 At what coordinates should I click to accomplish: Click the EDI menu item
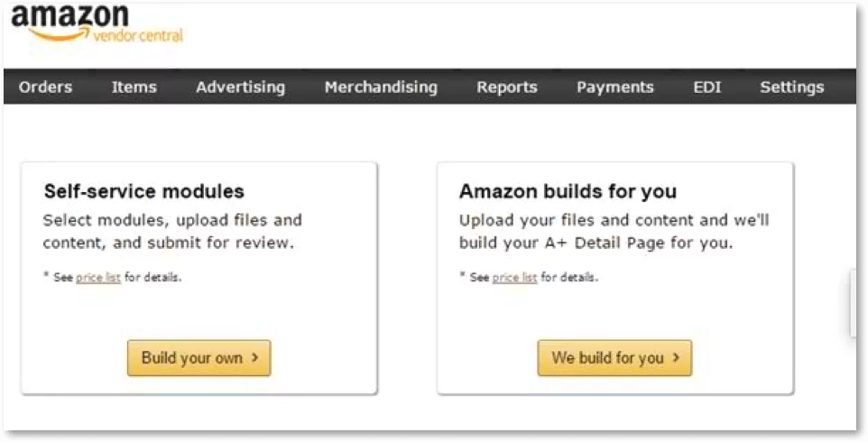[x=707, y=87]
